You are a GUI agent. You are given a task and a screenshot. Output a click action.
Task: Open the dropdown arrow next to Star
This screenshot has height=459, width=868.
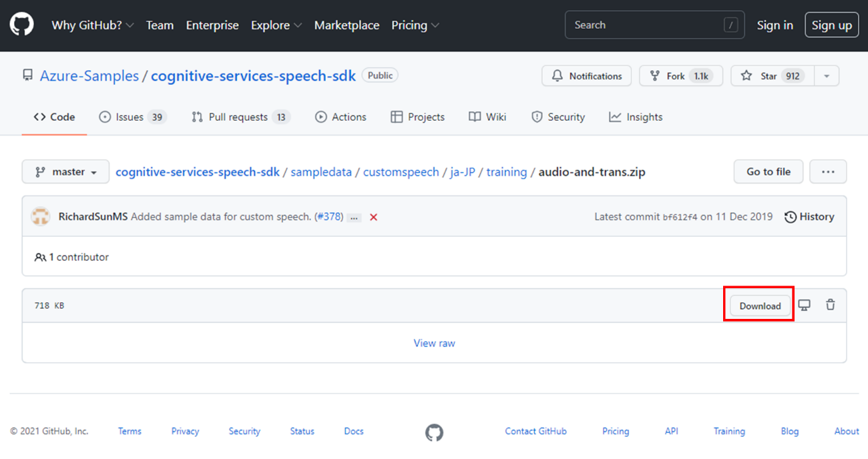point(827,76)
